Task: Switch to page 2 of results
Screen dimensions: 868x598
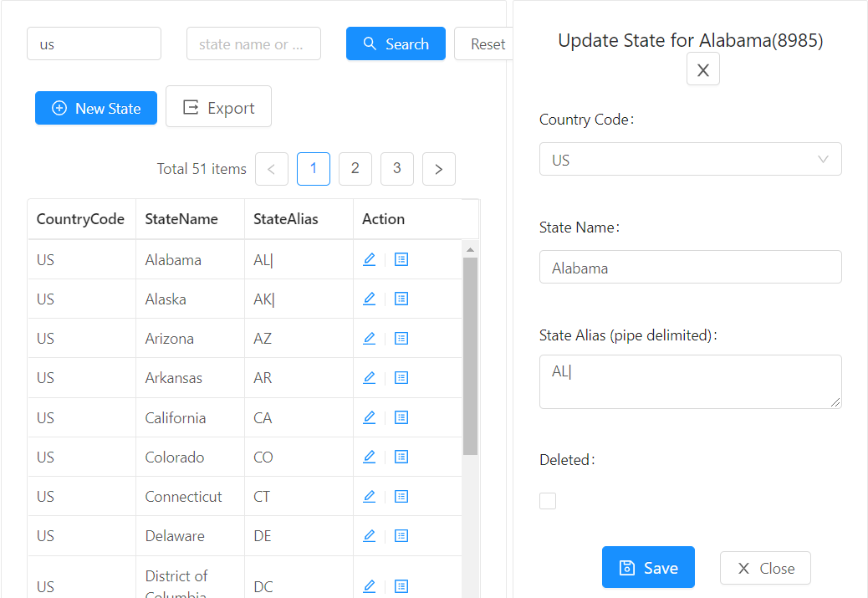Action: coord(355,169)
